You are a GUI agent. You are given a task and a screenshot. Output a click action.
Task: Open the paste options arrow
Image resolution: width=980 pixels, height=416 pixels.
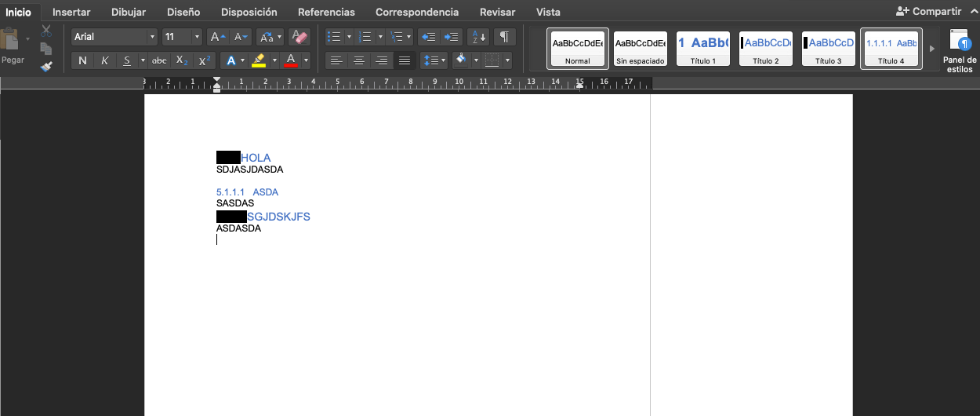click(28, 38)
